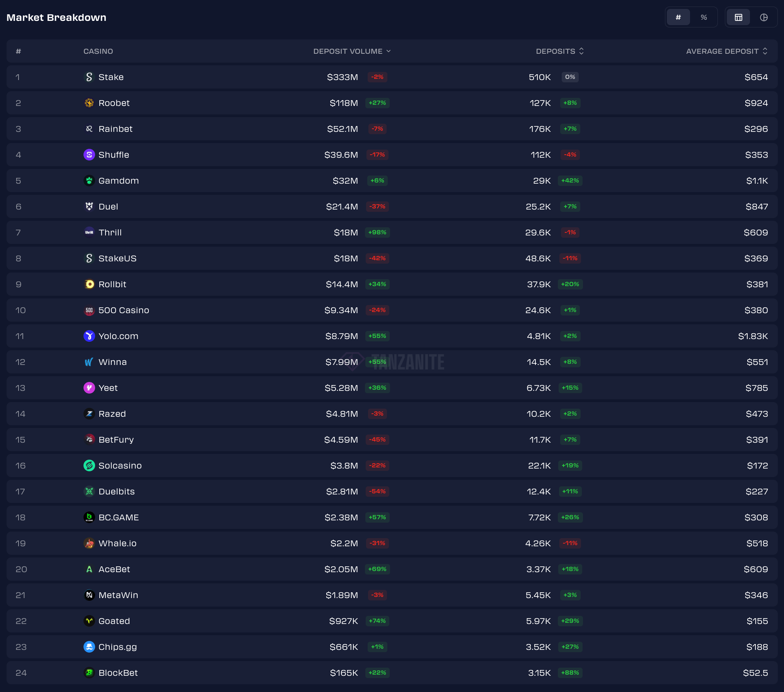Click the Chips.gg blue logo icon
This screenshot has width=784, height=692.
coord(89,647)
